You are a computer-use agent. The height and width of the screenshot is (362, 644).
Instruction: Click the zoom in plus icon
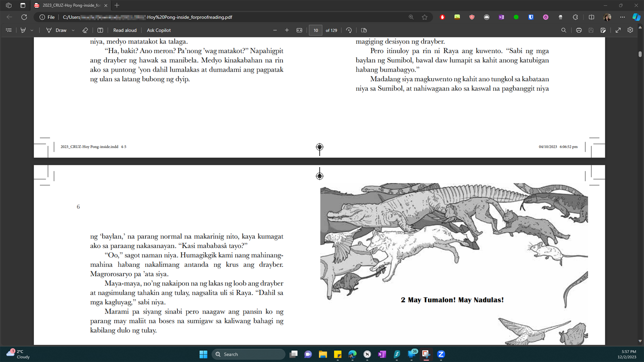click(x=287, y=30)
